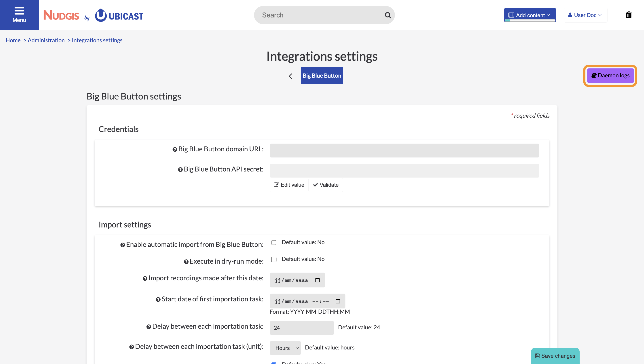The width and height of the screenshot is (644, 364).
Task: Select the Big Blue Button tab
Action: click(x=322, y=76)
